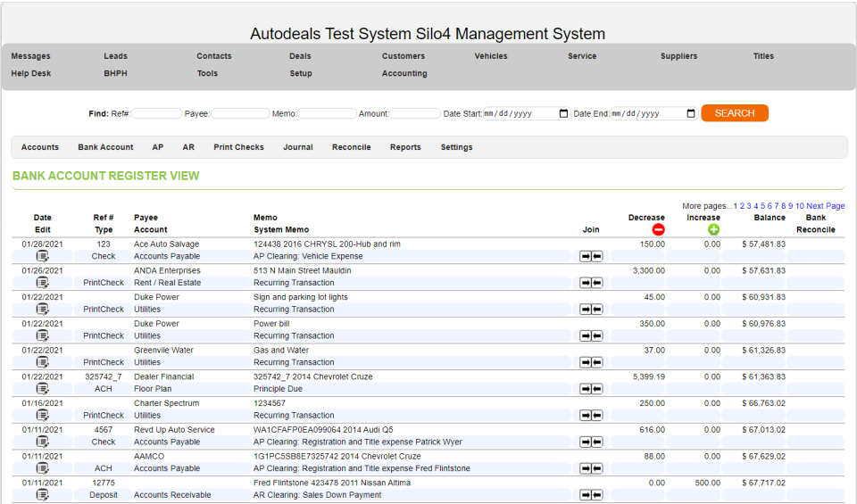Screen dimensions: 857x504
Task: Open the Accounts tab
Action: 40,147
